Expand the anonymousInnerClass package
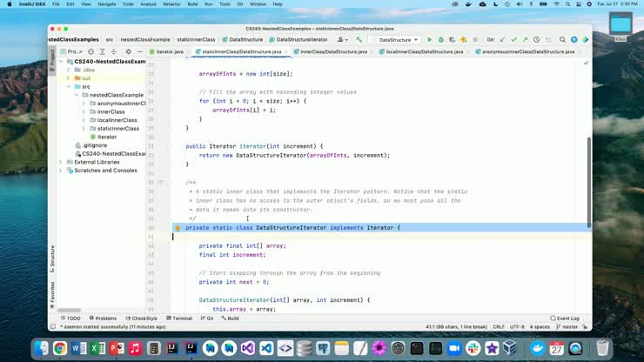644x362 pixels. (84, 104)
